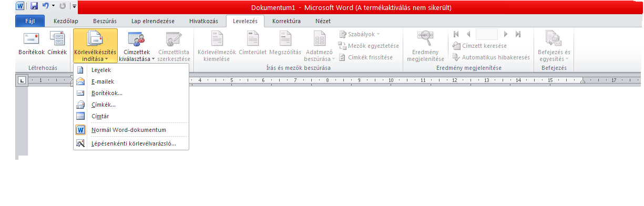Click the Megszólítás icon

[285, 38]
